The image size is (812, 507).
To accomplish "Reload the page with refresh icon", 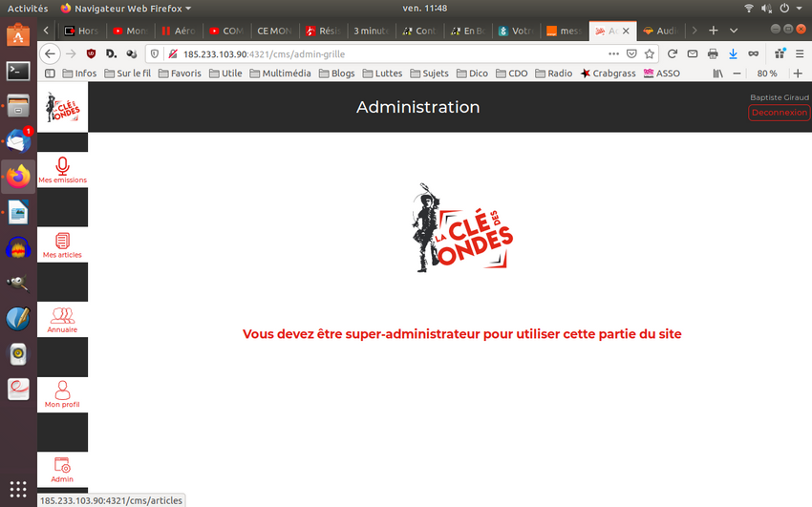I will [673, 54].
